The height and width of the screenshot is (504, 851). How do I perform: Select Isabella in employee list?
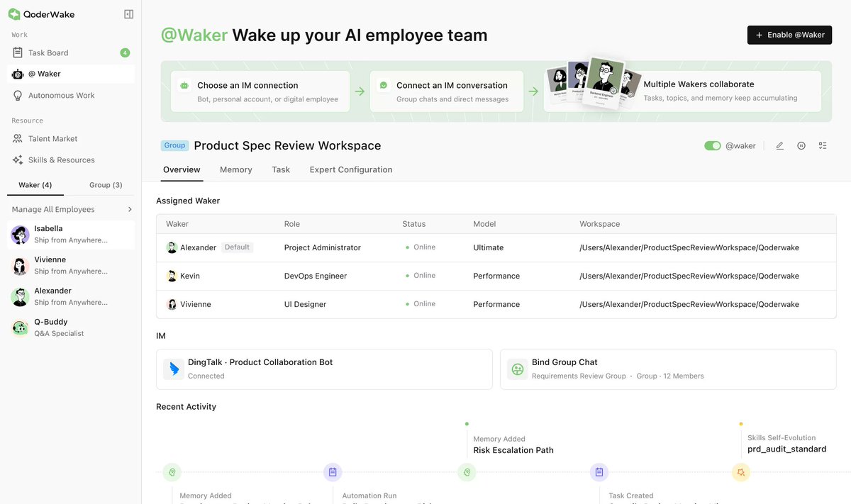click(x=71, y=234)
